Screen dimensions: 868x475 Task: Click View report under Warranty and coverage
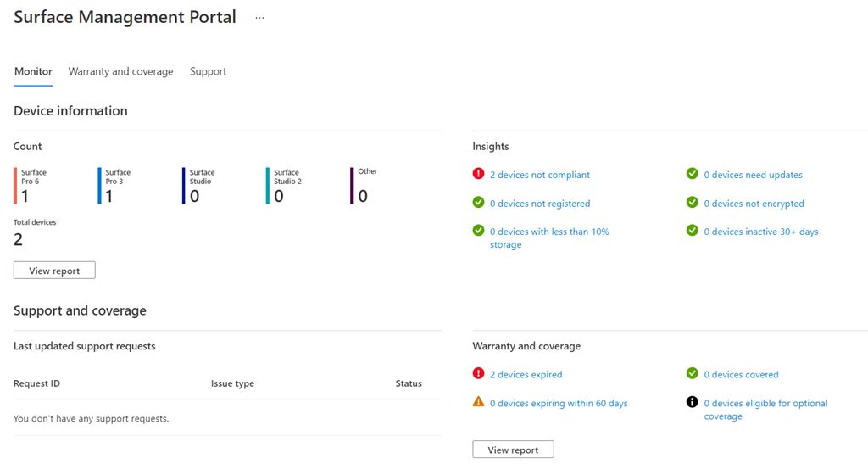pos(513,450)
